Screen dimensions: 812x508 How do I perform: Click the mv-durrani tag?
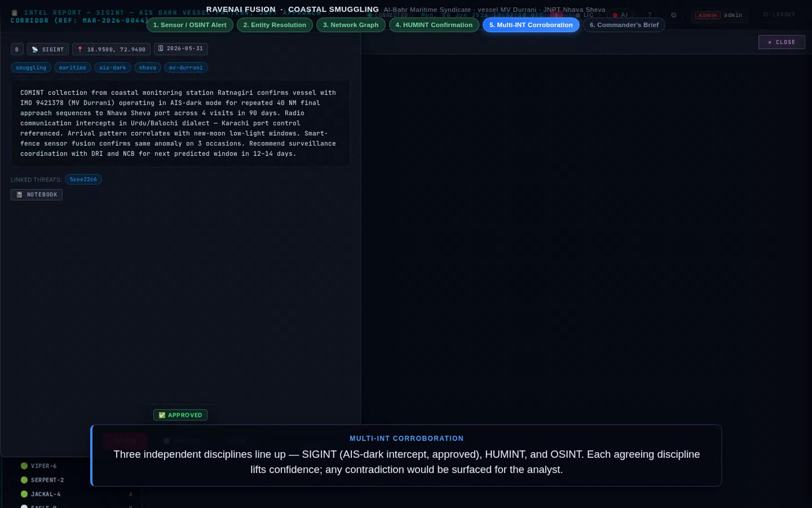(x=186, y=68)
